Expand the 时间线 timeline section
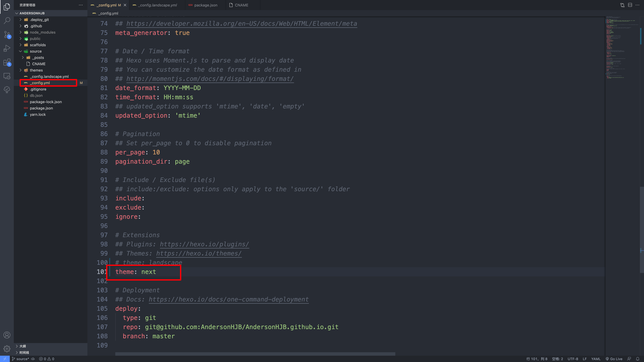 pyautogui.click(x=50, y=353)
